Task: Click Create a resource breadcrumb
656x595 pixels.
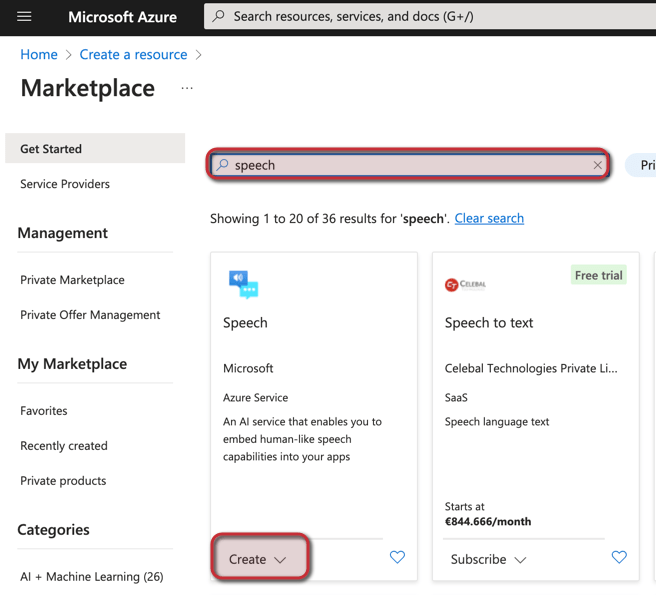Action: (133, 55)
